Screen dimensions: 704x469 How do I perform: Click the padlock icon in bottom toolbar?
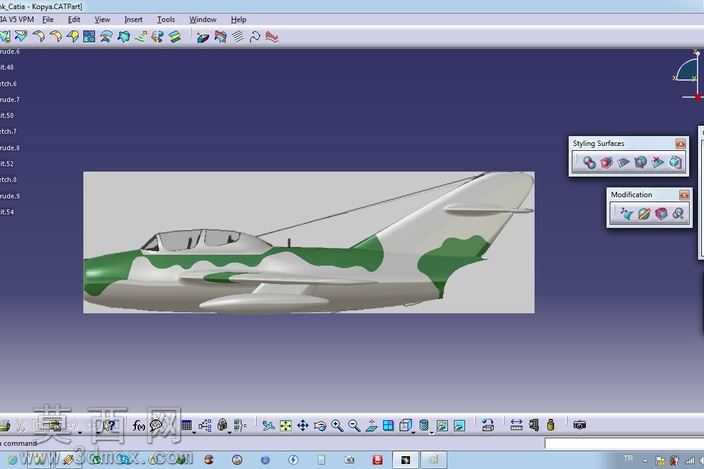point(222,425)
